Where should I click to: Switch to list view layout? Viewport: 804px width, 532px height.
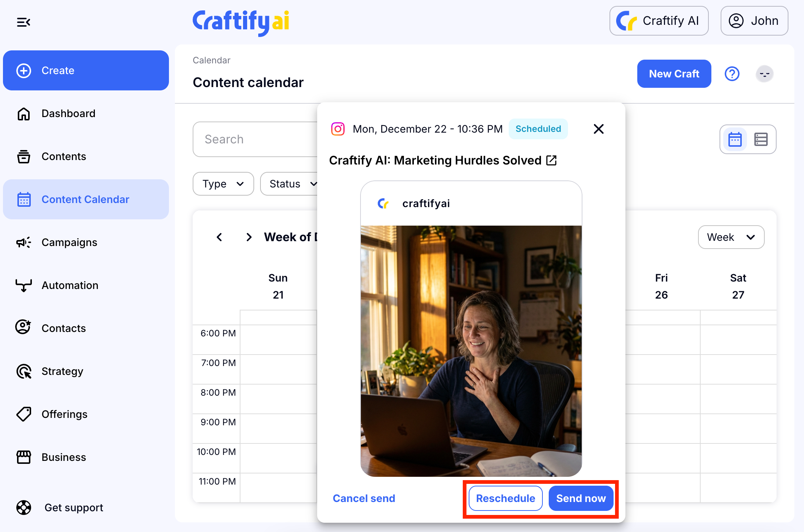(761, 139)
